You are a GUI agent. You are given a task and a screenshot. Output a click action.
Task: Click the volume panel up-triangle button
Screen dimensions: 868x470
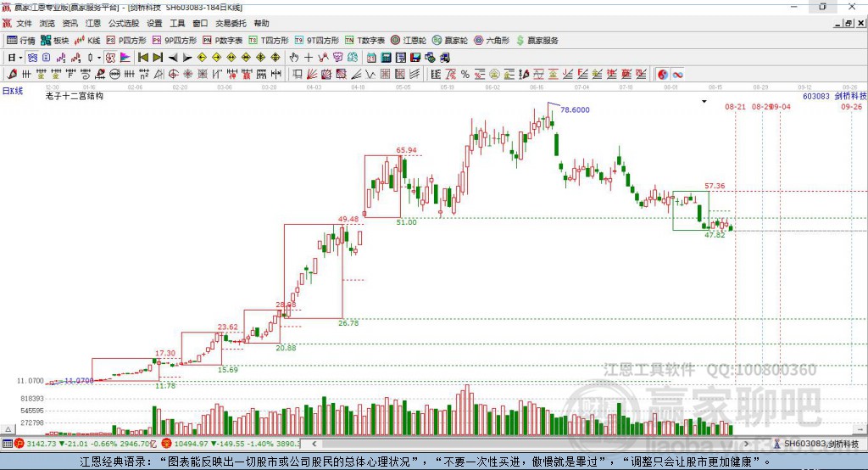coord(8,429)
